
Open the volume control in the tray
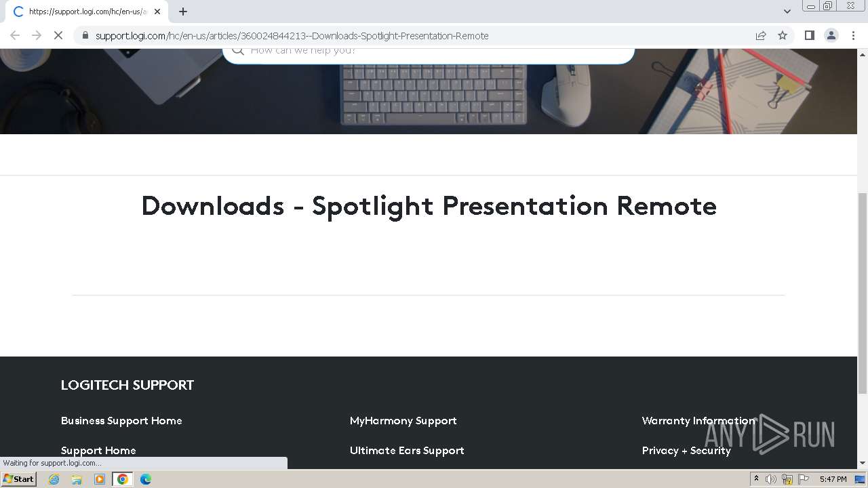(771, 479)
